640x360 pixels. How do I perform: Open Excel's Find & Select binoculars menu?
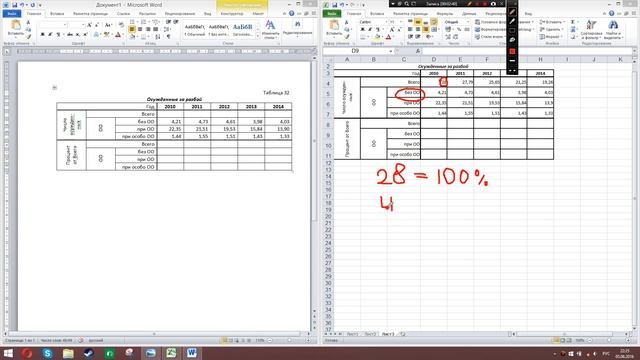[x=613, y=29]
